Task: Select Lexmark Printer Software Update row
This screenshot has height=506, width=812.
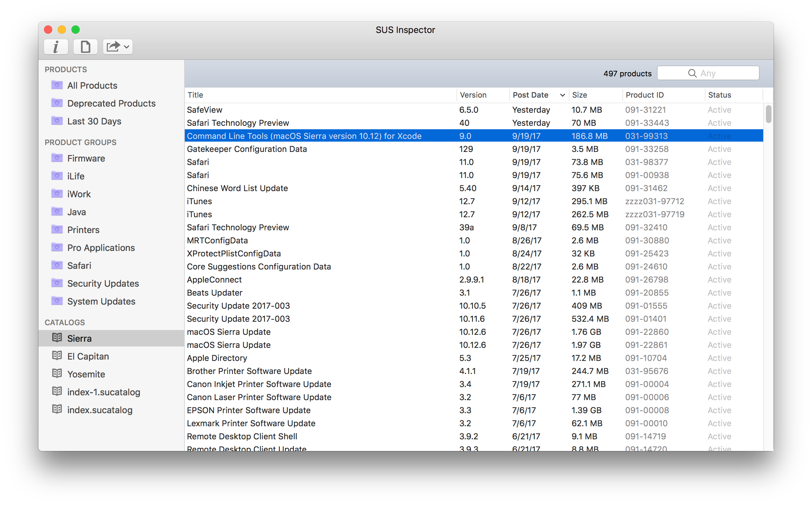Action: coord(474,423)
